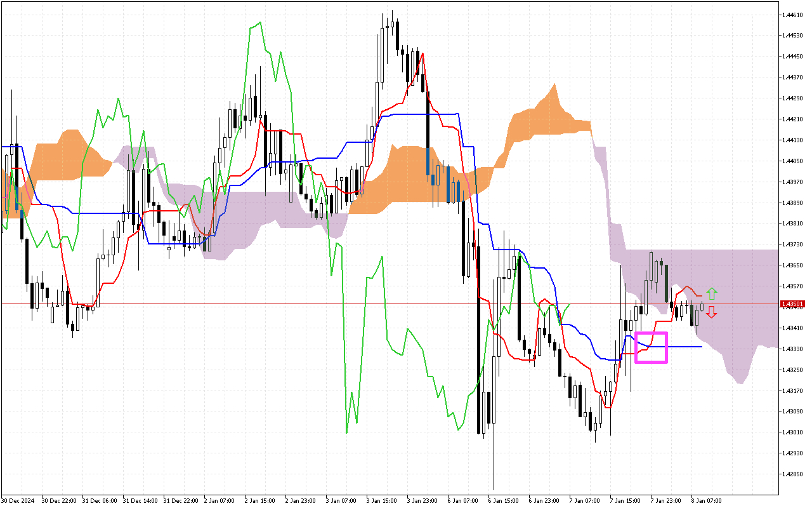Select the 6 Jan 23:00 time label
The image size is (812, 508).
click(544, 501)
